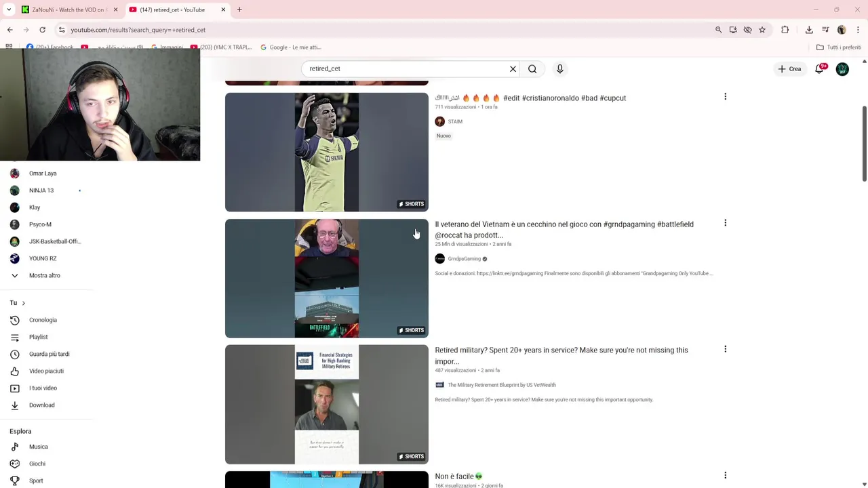Visit the GrndpaGaming channel

(465, 259)
